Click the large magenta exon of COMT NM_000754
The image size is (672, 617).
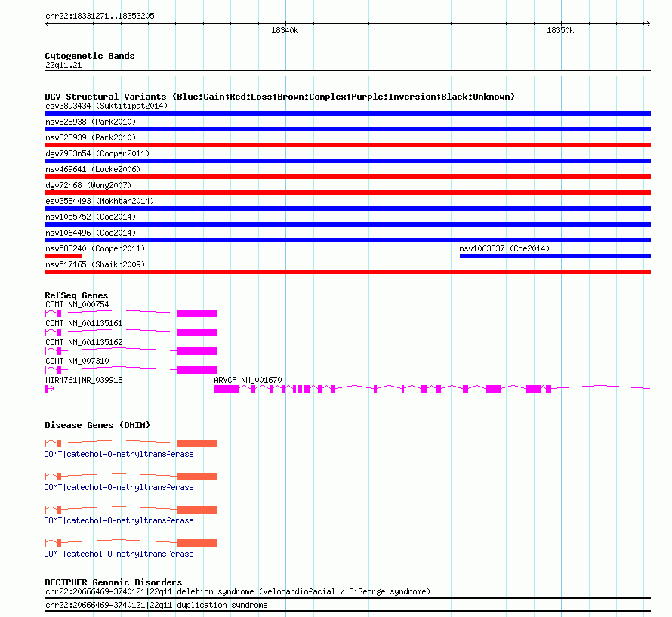click(198, 313)
